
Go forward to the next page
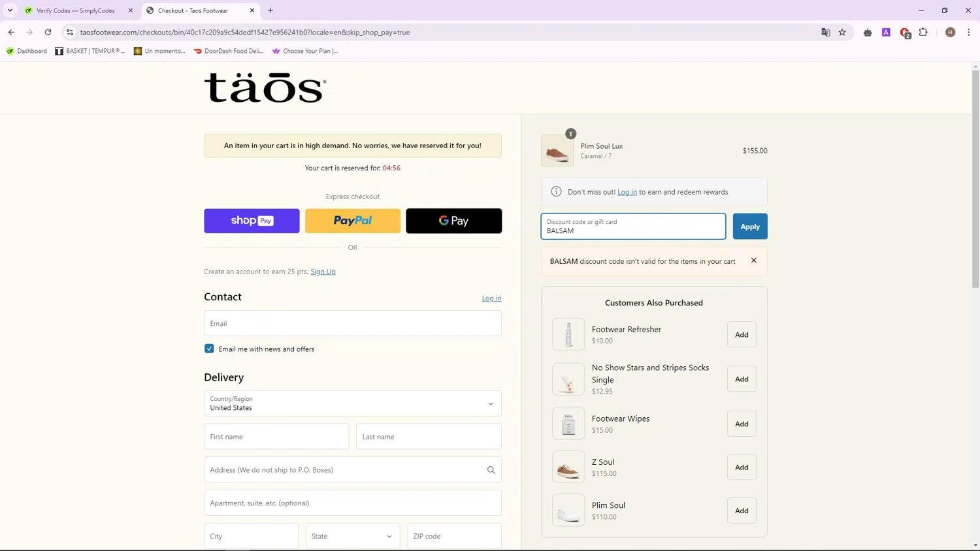(x=29, y=32)
